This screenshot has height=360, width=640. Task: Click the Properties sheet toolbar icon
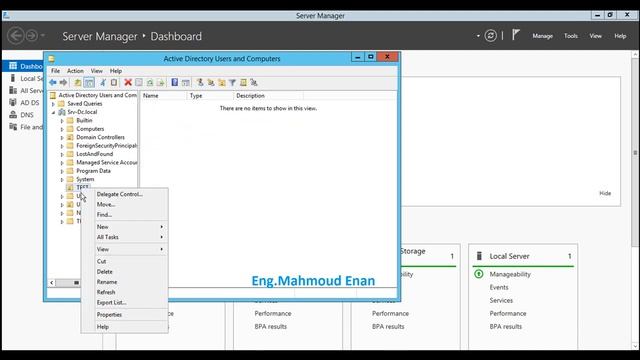(x=139, y=82)
